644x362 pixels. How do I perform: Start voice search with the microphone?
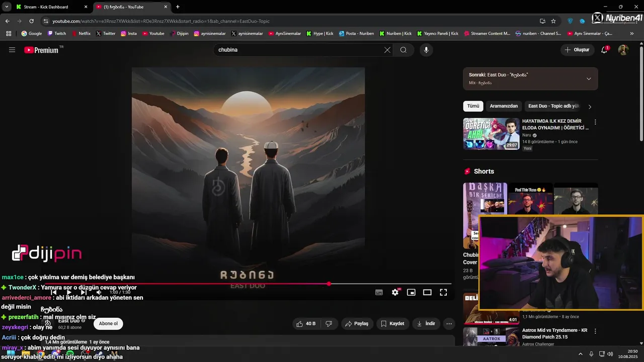point(426,50)
